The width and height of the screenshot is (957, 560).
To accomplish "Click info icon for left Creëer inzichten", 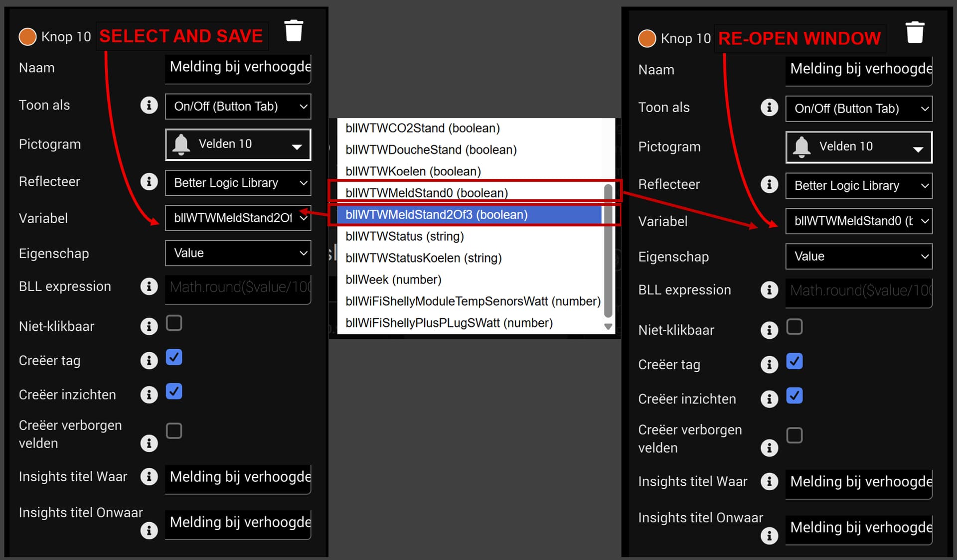I will (149, 395).
